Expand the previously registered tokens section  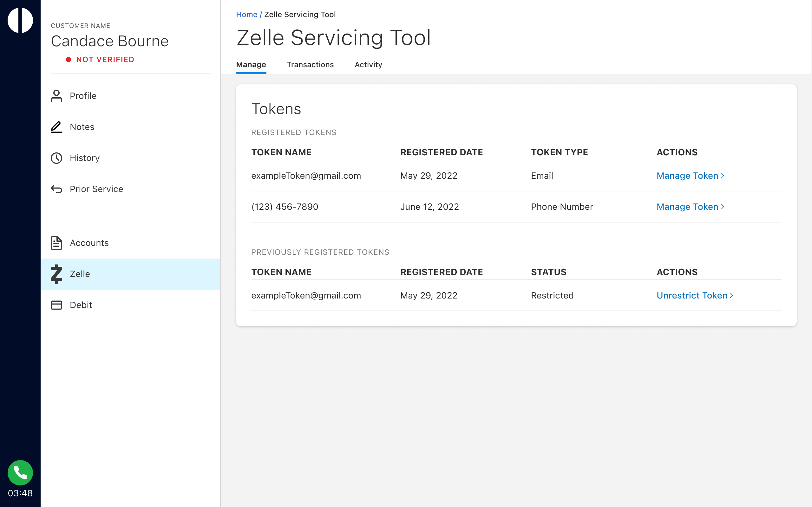320,252
